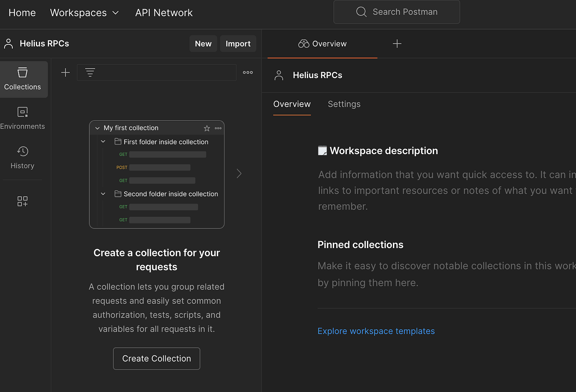The height and width of the screenshot is (392, 576).
Task: Click the Create Collection button
Action: [157, 359]
